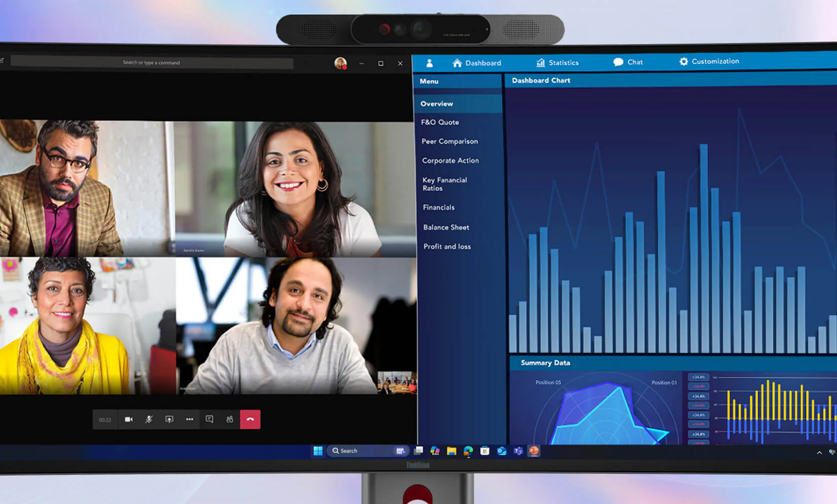Open Balance Sheet from the sidebar

[446, 227]
